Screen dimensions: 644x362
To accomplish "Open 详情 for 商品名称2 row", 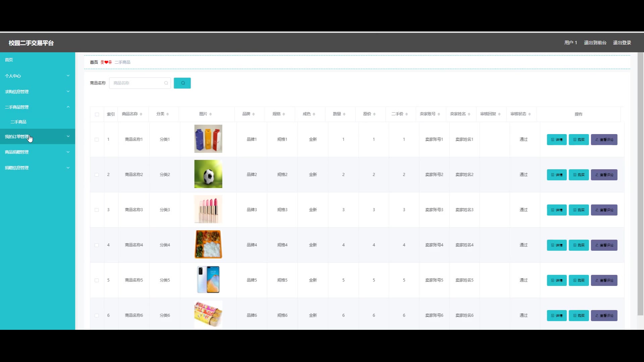I will point(556,175).
